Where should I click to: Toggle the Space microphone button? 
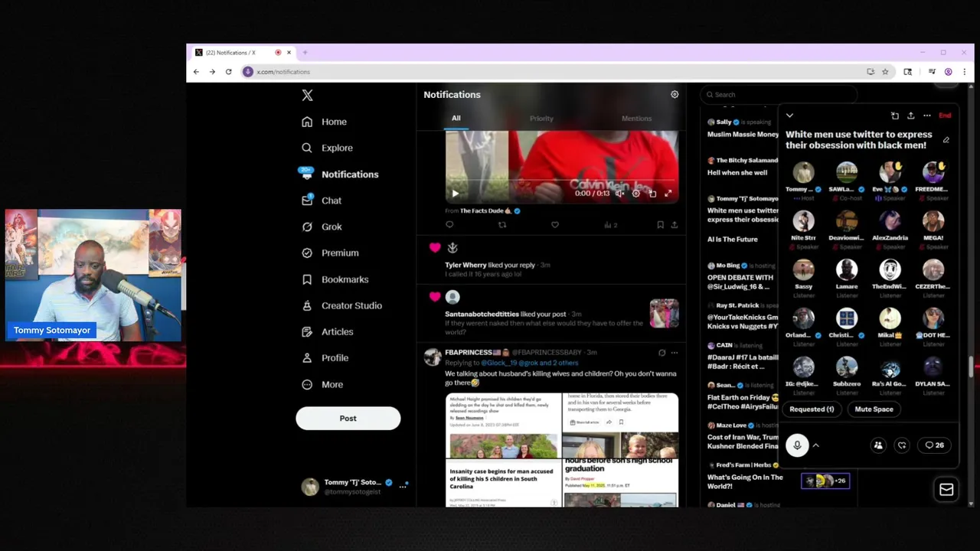[x=797, y=445]
